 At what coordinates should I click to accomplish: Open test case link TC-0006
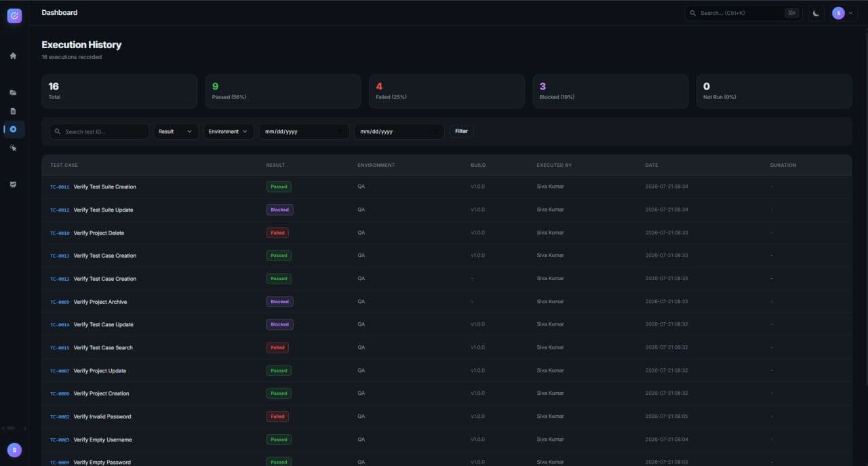[60, 393]
